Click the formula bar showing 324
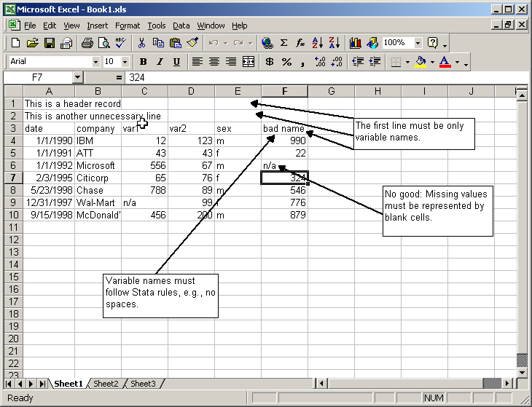Screen dimensions: 532x407 coord(326,78)
